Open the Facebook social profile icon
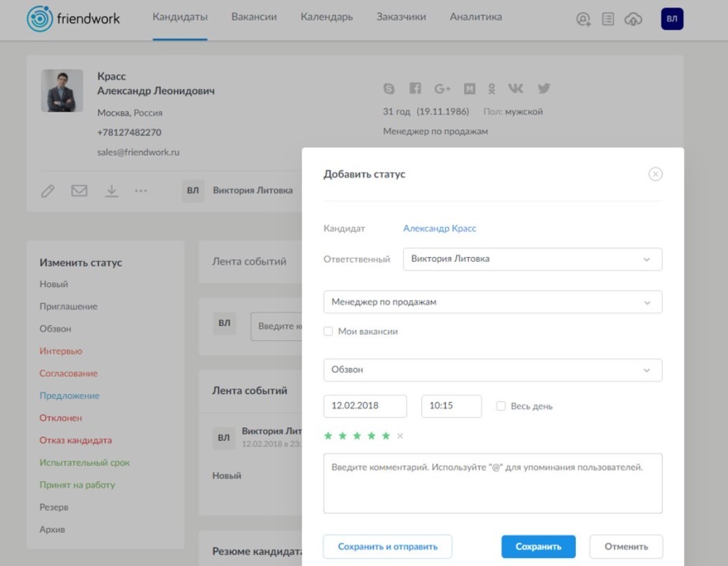 415,88
